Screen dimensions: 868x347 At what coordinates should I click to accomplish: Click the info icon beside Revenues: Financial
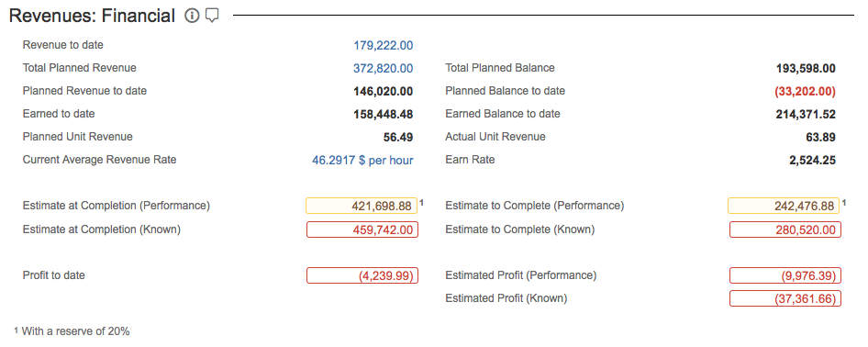pyautogui.click(x=192, y=16)
